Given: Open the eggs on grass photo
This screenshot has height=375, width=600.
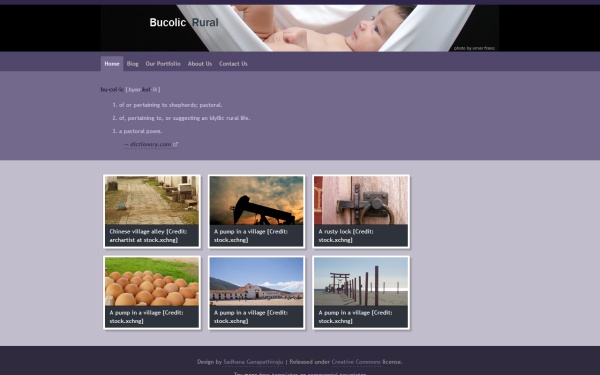Looking at the screenshot, I should pos(152,281).
